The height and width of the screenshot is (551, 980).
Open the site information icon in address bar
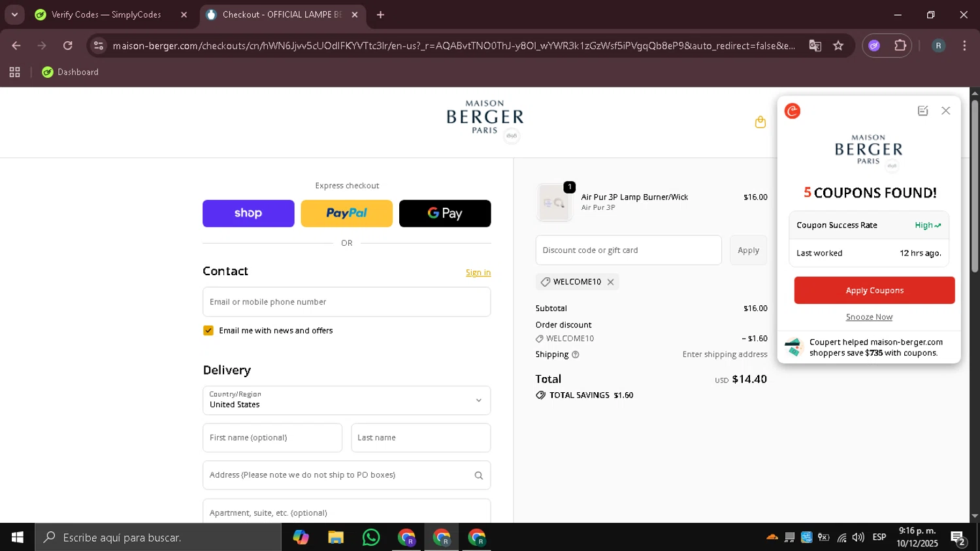[99, 46]
